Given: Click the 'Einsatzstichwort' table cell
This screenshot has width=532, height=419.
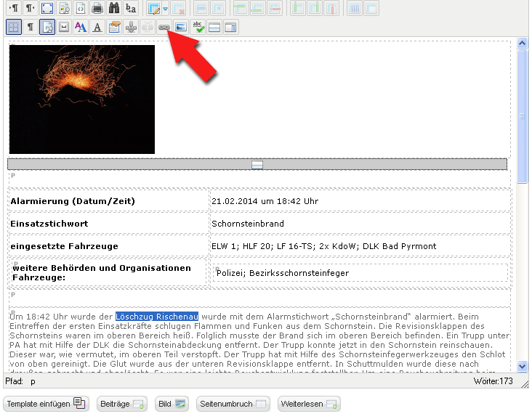Looking at the screenshot, I should pos(108,224).
